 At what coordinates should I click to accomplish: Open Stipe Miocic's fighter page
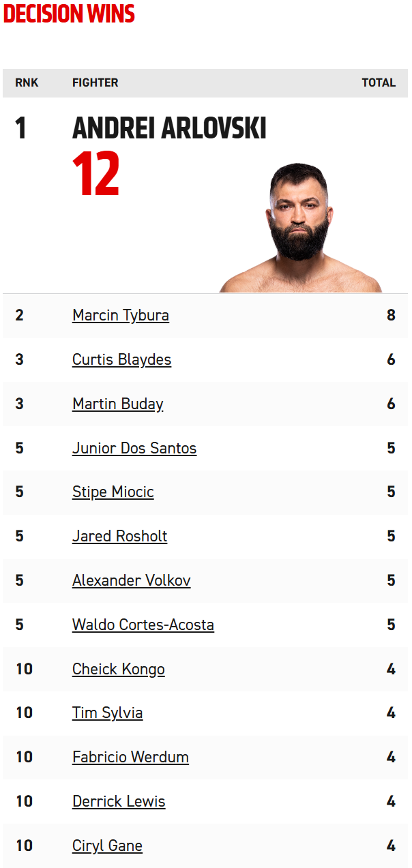113,492
